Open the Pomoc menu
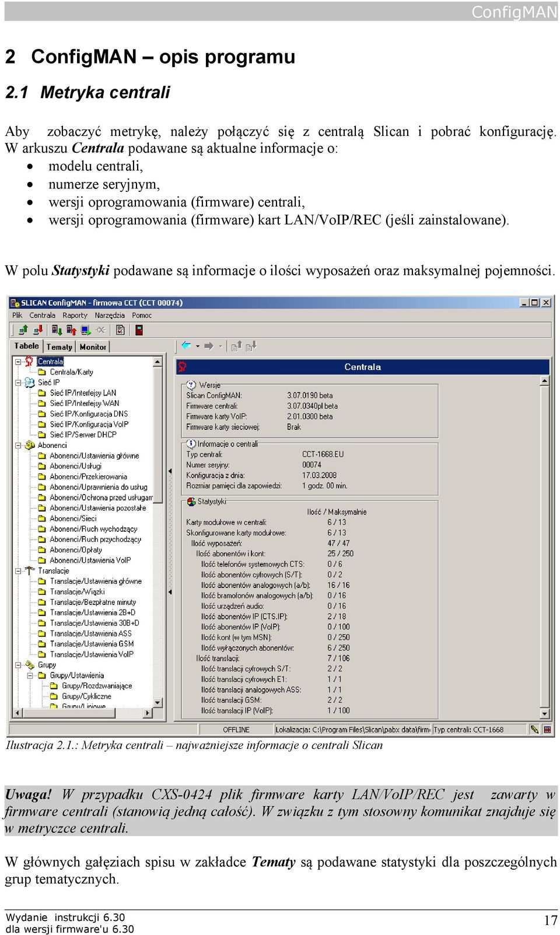Screen dimensions: 560x935 tap(142, 315)
